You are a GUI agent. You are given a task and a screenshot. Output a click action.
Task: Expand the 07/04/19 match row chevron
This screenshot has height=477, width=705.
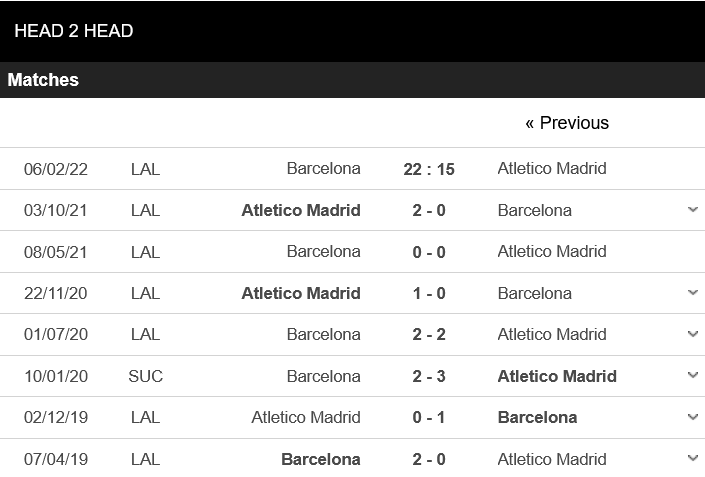(692, 459)
